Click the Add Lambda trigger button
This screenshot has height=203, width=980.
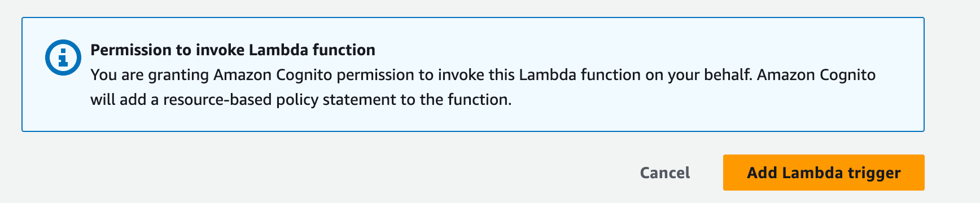(824, 173)
